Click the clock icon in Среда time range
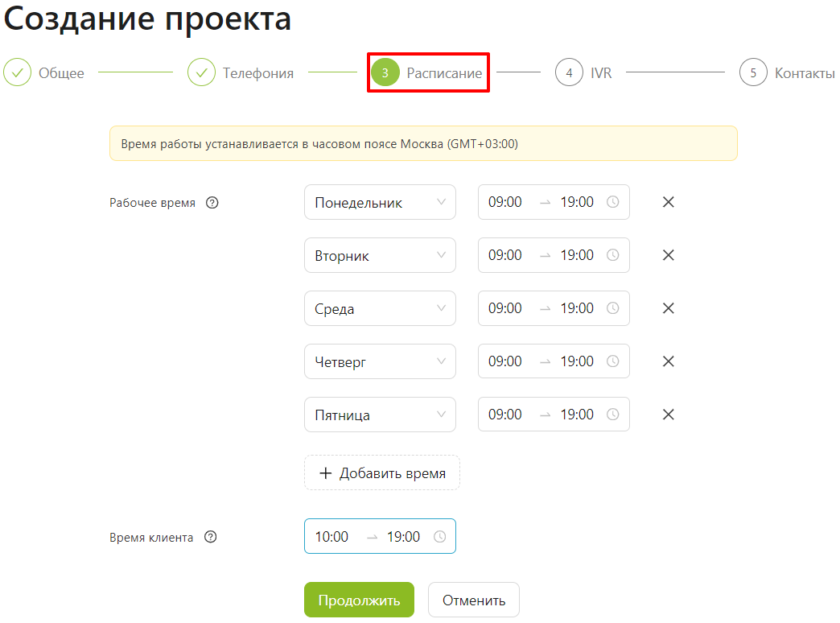 pyautogui.click(x=613, y=308)
